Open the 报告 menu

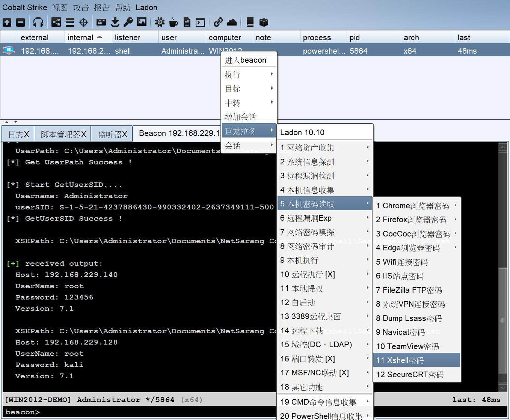pyautogui.click(x=102, y=8)
